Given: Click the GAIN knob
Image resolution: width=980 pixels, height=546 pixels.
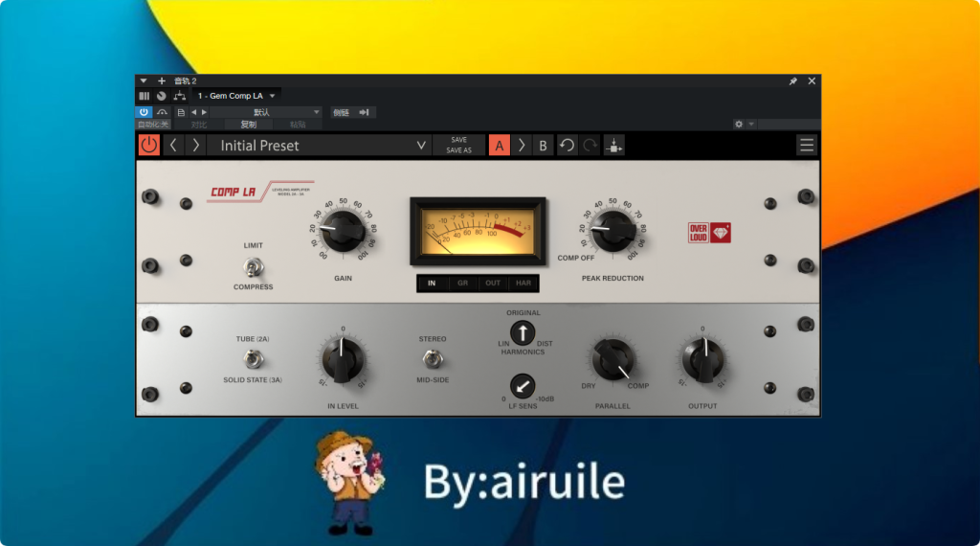Looking at the screenshot, I should point(343,232).
